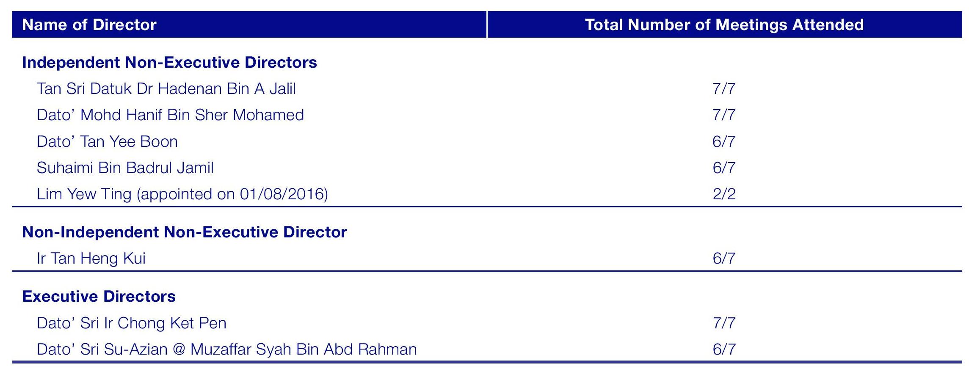Viewport: 980px width, 380px height.
Task: Select the 6/7 attendance for Ir Tan Heng Kui
Action: click(x=724, y=259)
